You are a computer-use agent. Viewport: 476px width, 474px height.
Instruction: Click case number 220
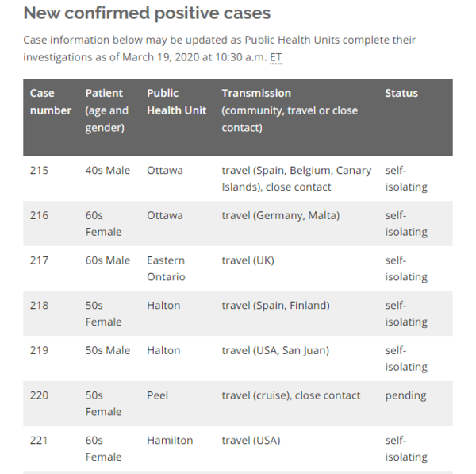click(39, 395)
